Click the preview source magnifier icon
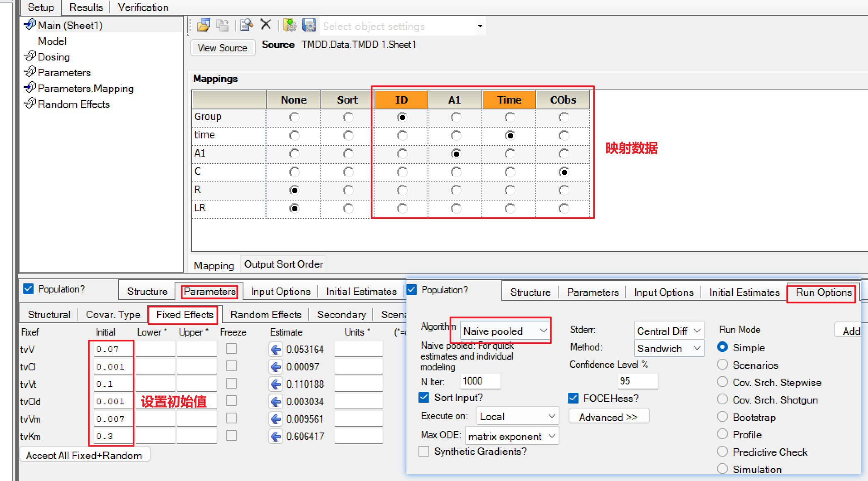The height and width of the screenshot is (481, 868). [246, 26]
